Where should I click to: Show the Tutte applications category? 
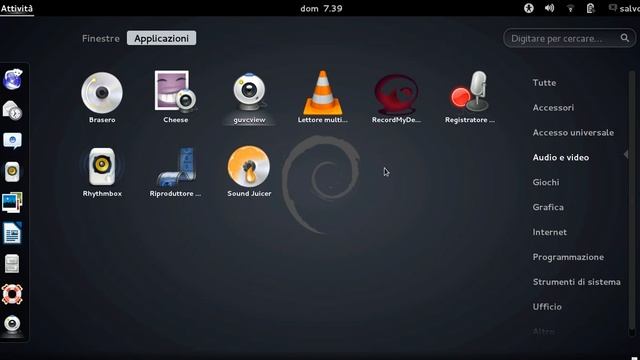pos(544,83)
